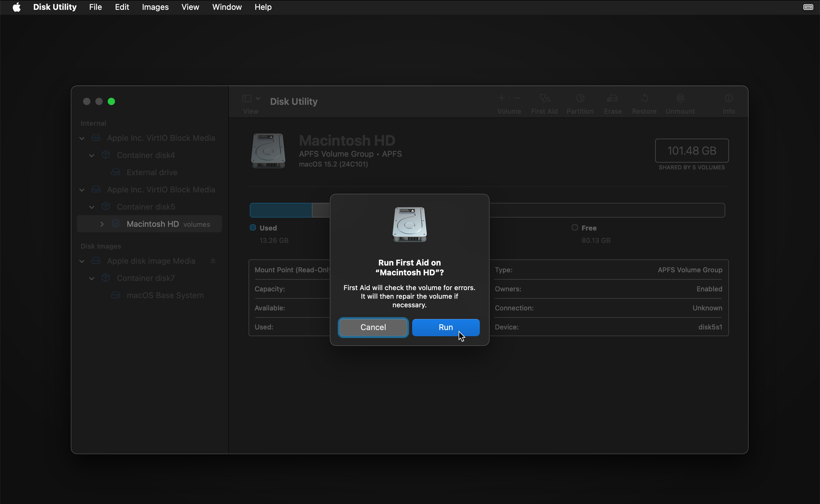Open the View menu in menu bar

point(190,7)
